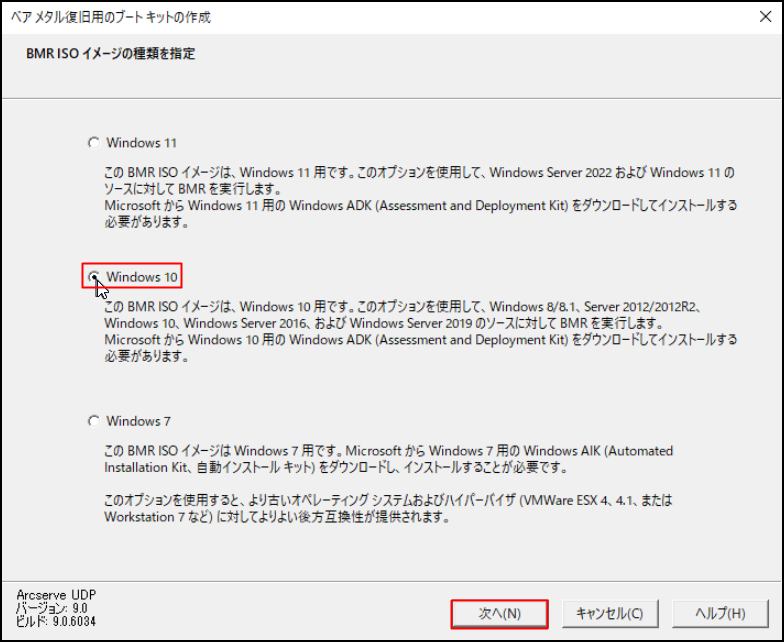Click the ビルド: 9.0.6034 text
Viewport: 784px width, 642px height.
tap(56, 622)
